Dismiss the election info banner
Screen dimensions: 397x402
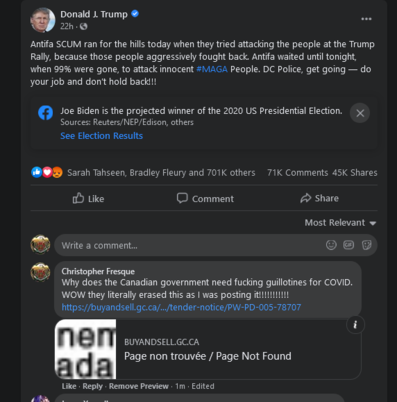click(x=360, y=113)
